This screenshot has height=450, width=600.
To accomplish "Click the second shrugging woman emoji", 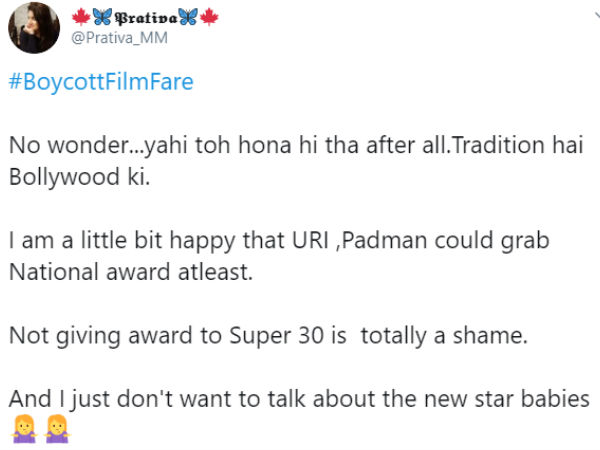I will (57, 428).
